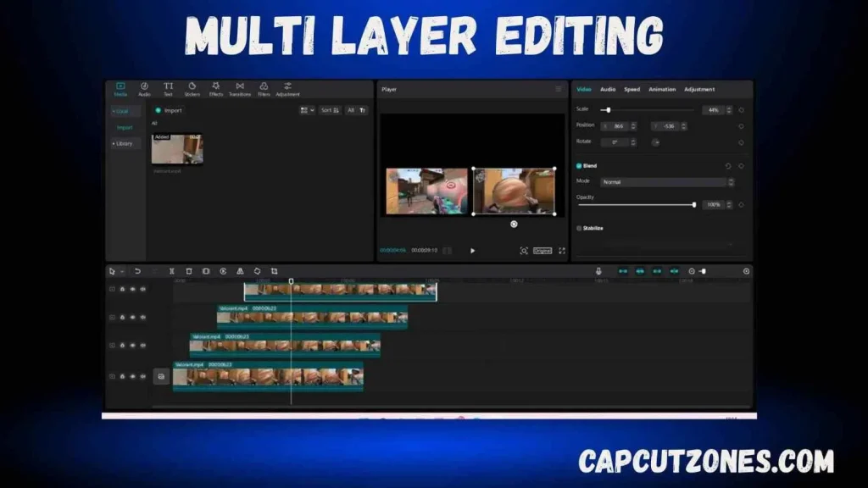Viewport: 868px width, 488px height.
Task: Click the microphone record voiceover icon
Action: [x=598, y=271]
